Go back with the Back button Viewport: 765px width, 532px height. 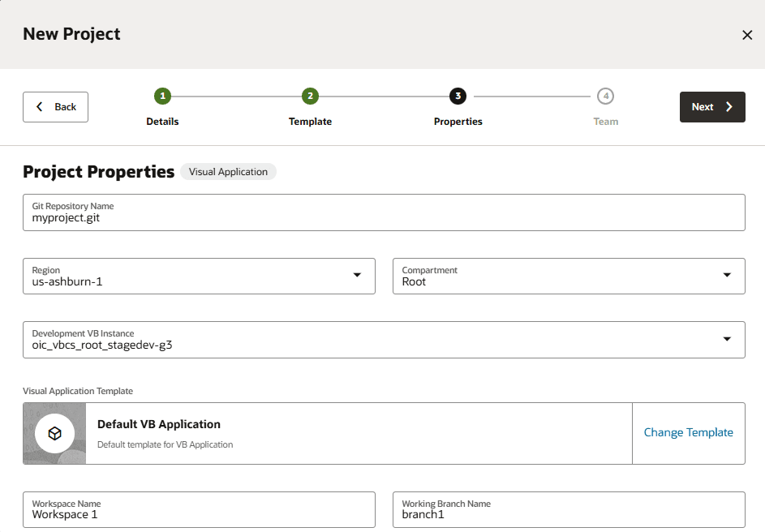click(56, 107)
